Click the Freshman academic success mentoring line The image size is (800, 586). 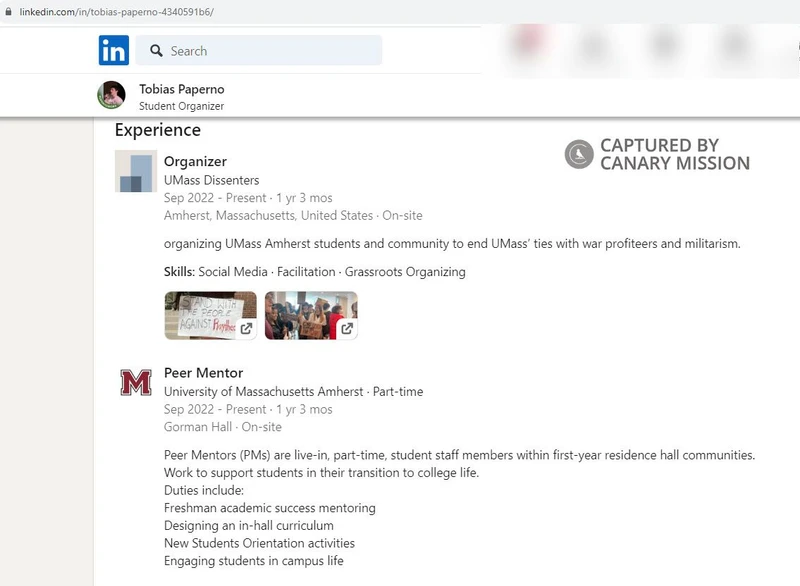(x=270, y=508)
